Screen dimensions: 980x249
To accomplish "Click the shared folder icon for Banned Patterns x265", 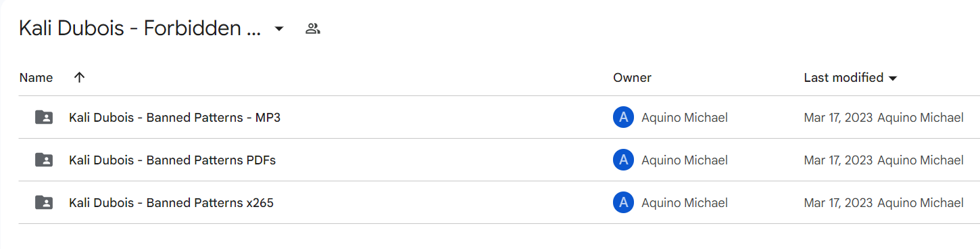I will 44,202.
